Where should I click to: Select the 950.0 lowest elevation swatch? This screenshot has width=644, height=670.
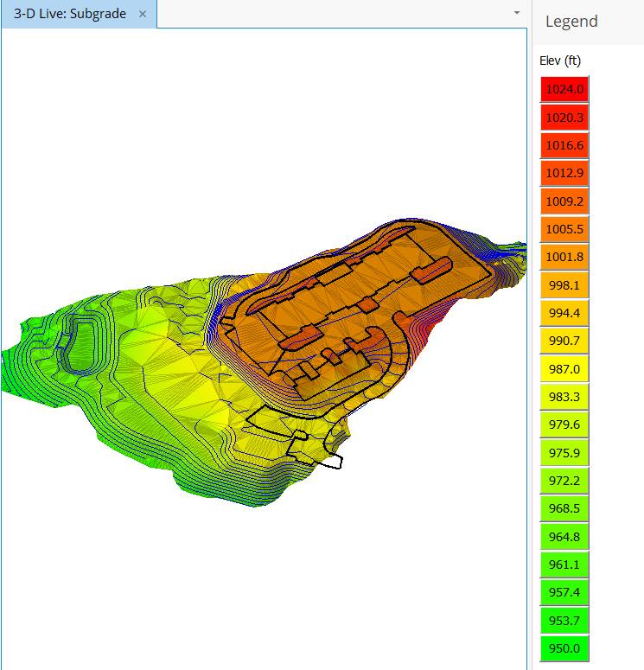(x=564, y=649)
